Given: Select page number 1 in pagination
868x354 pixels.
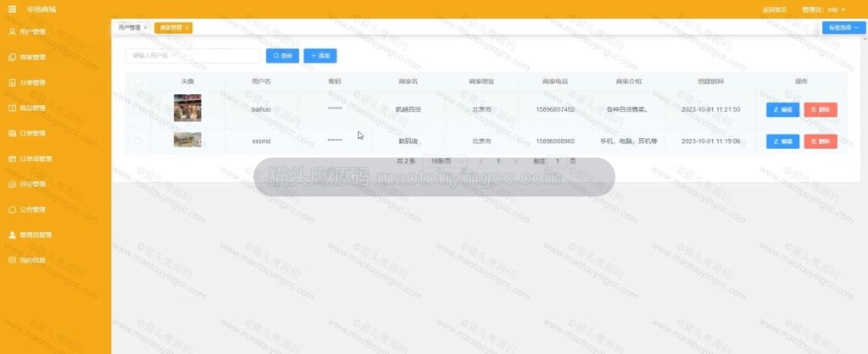Looking at the screenshot, I should [x=498, y=161].
